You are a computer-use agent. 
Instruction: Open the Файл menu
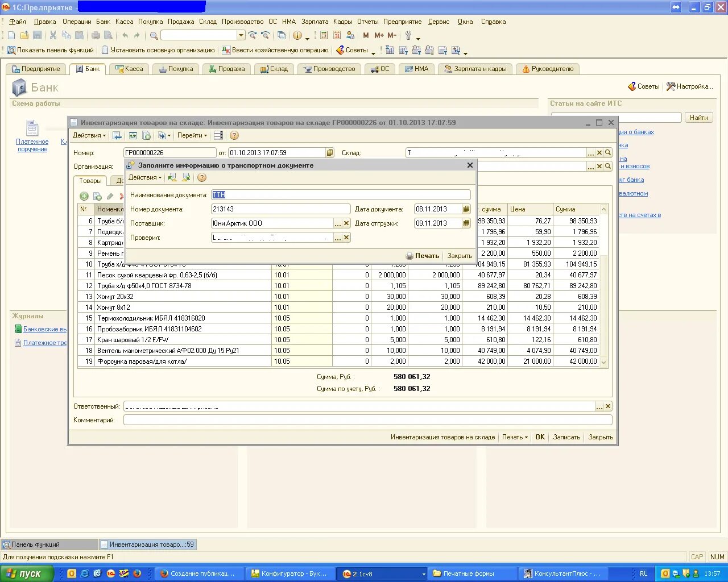(x=18, y=22)
